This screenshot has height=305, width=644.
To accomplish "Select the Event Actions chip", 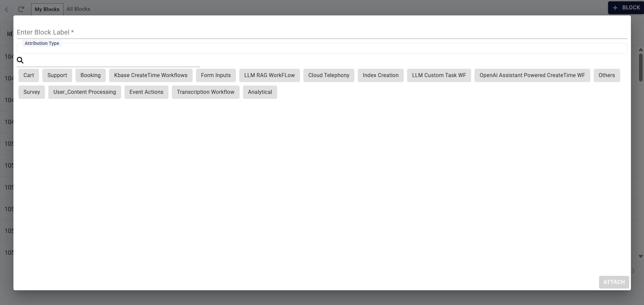I will point(146,92).
